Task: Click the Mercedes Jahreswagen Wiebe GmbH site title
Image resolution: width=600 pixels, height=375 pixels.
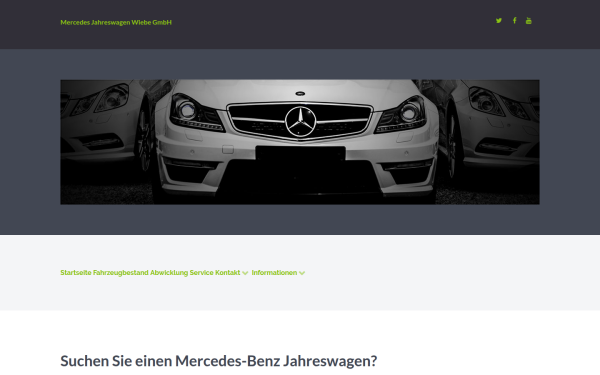Action: click(116, 22)
